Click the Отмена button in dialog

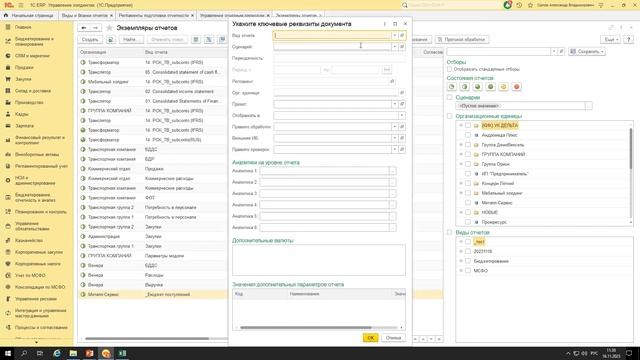pos(393,338)
